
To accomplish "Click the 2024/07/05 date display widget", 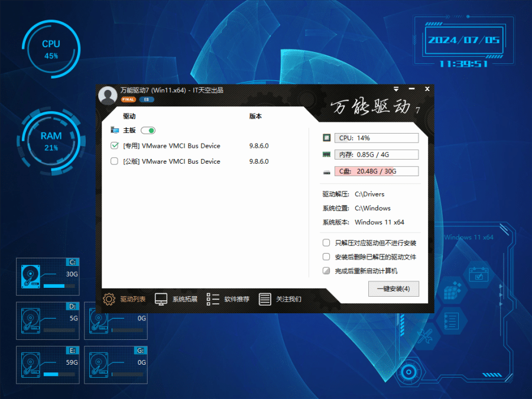I will [464, 40].
